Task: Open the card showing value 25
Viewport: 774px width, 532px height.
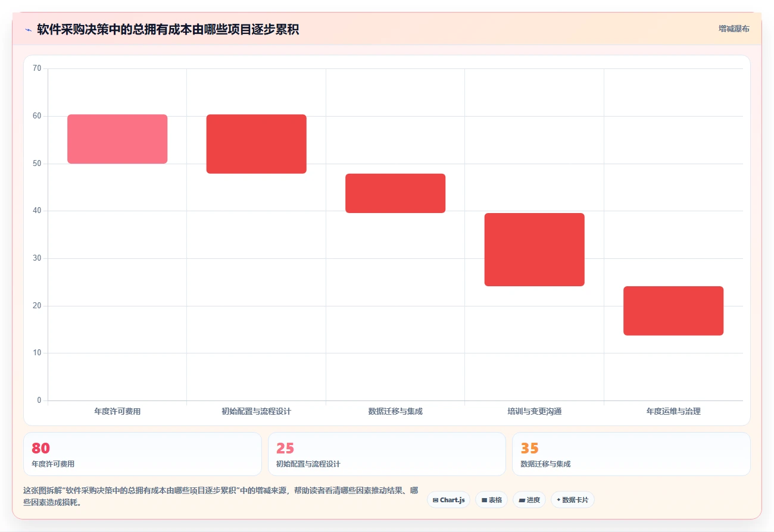Action: [x=387, y=454]
